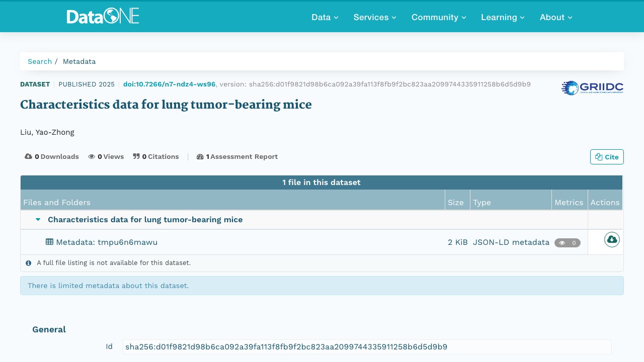Click the PUBLISHED 2025 label
Viewport: 644px width, 362px height.
(87, 84)
